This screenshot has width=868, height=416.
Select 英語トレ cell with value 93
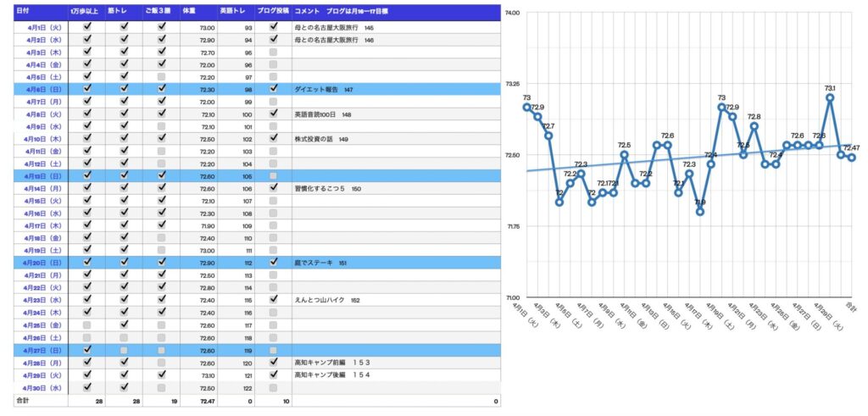(x=236, y=27)
